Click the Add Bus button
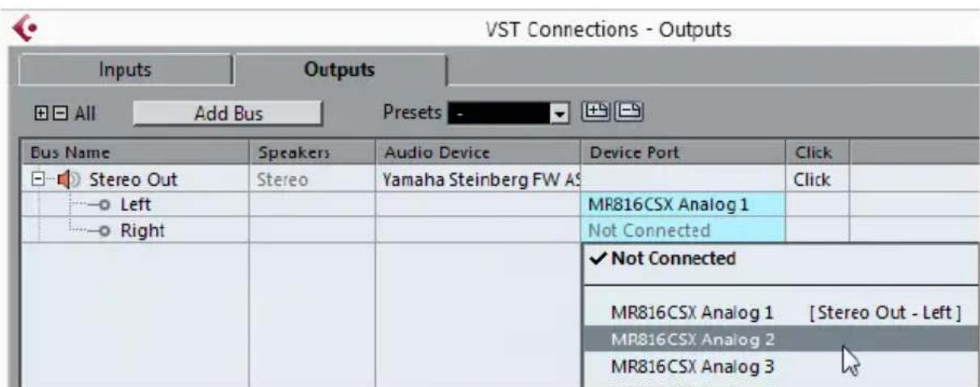980x387 pixels. [229, 114]
